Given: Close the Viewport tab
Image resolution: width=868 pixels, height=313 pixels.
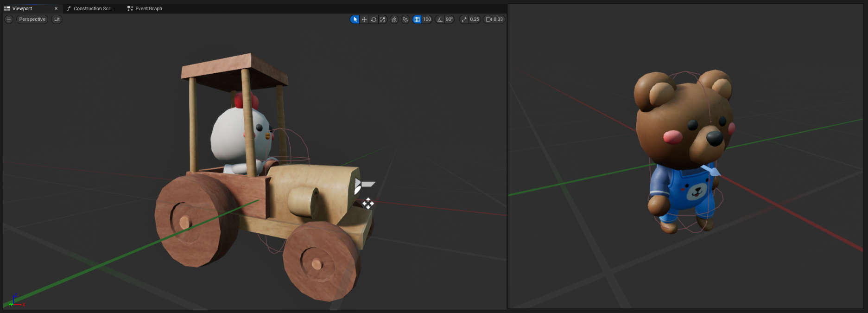Looking at the screenshot, I should [56, 8].
